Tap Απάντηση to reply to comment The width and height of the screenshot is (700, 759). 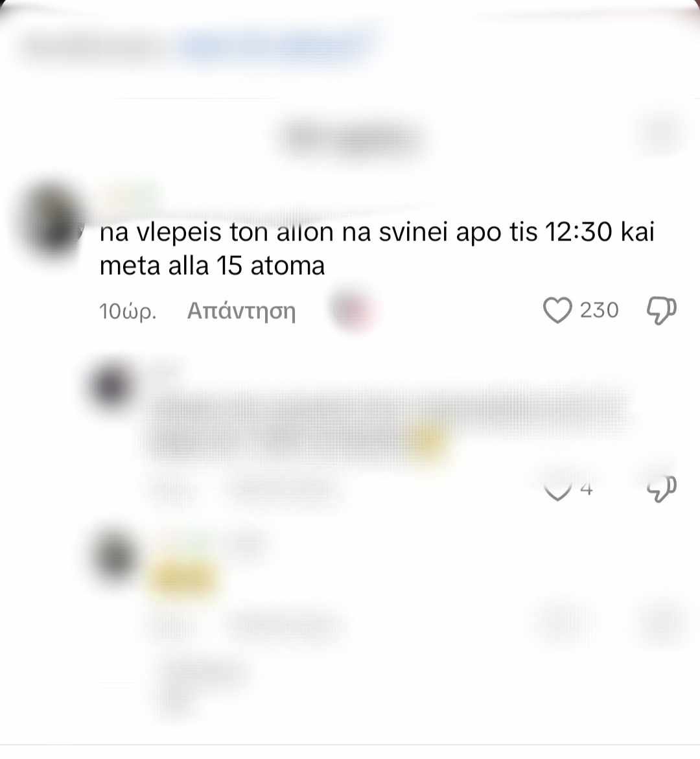[241, 310]
